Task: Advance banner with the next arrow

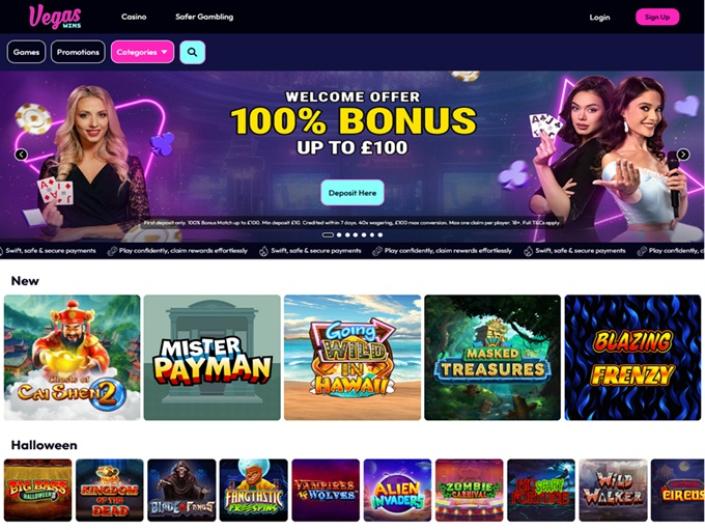Action: coord(683,155)
